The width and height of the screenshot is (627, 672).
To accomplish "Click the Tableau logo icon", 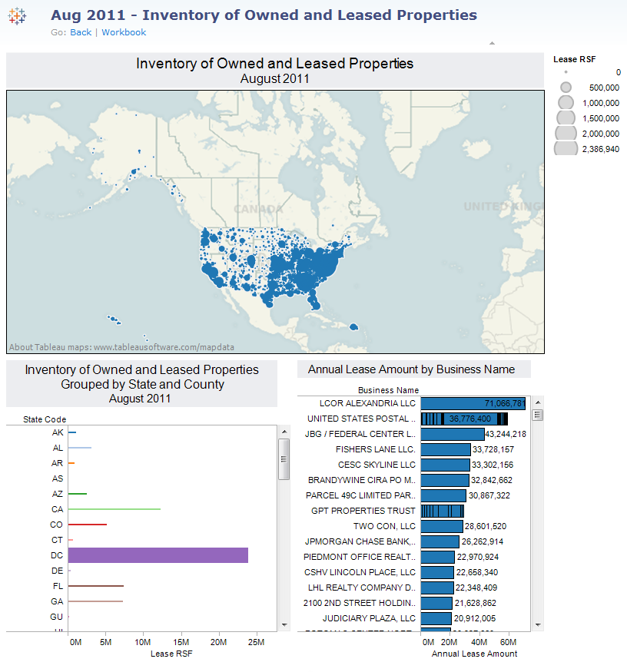I will point(17,16).
